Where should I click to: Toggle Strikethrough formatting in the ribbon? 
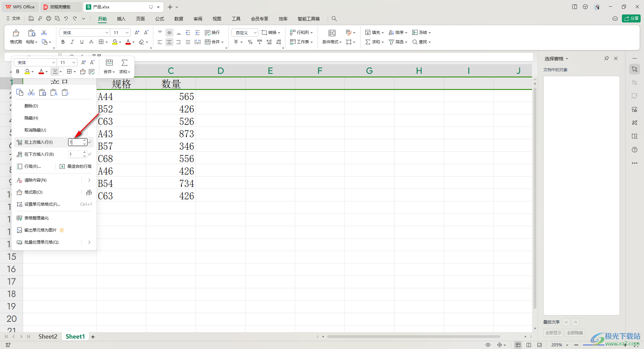pyautogui.click(x=91, y=42)
